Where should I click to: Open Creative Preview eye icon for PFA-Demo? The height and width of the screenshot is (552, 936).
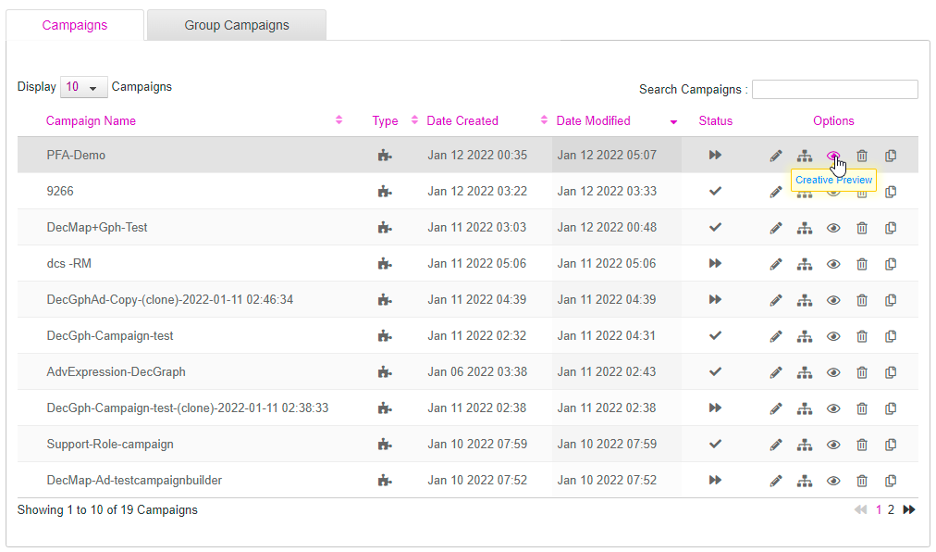[833, 156]
